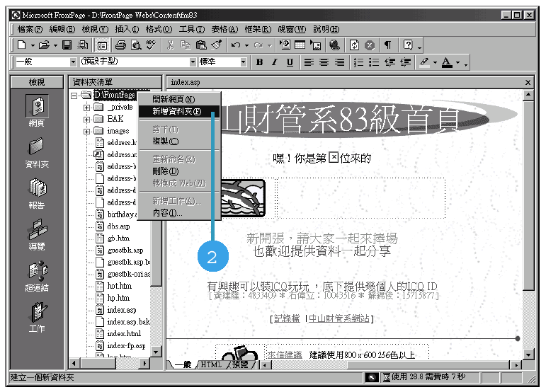This screenshot has width=546, height=392.
Task: Click the Refresh page icon
Action: click(354, 45)
